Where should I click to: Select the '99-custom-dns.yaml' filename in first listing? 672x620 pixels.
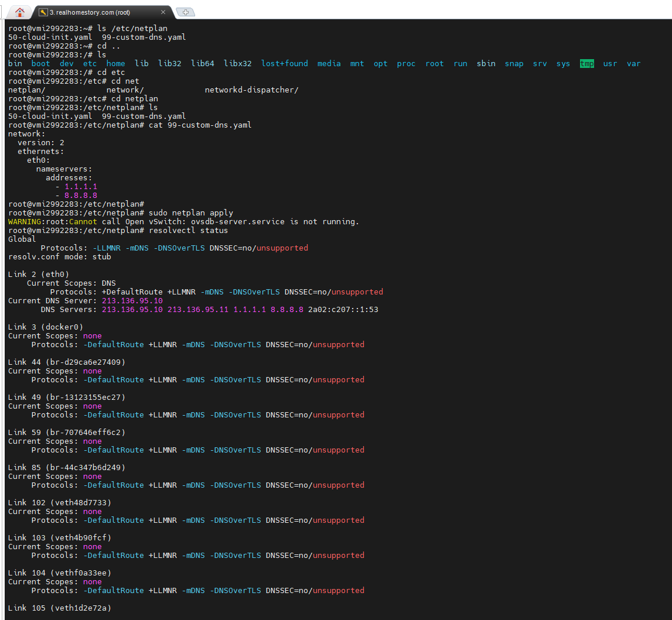(x=144, y=37)
